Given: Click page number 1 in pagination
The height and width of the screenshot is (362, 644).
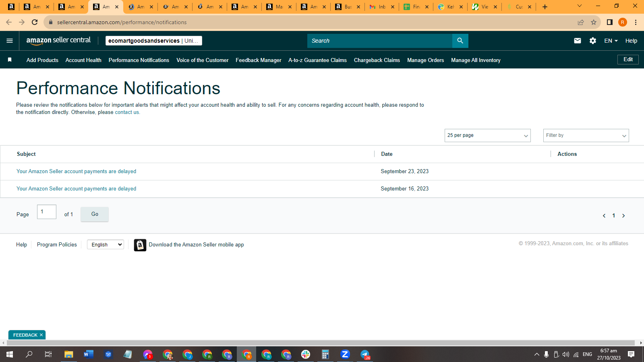Looking at the screenshot, I should point(613,216).
